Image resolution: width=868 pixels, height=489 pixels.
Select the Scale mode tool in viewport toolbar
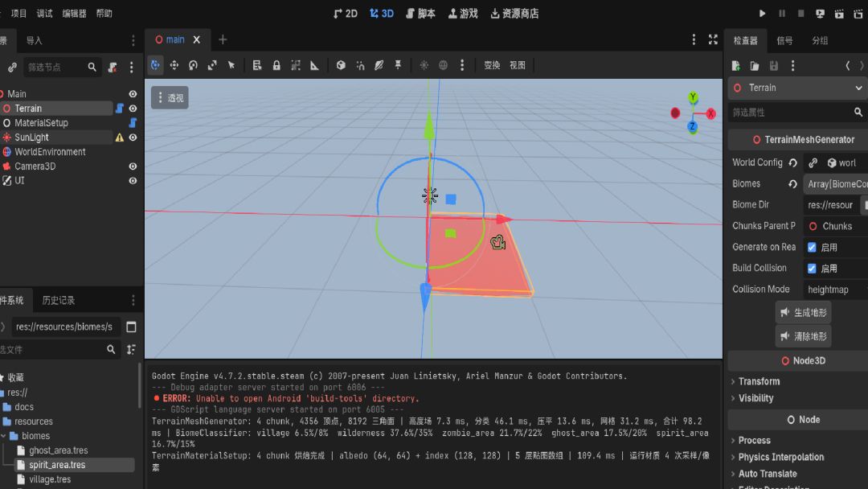click(212, 65)
